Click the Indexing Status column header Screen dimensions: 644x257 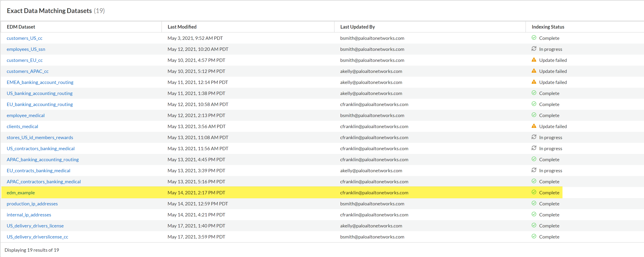(x=548, y=27)
